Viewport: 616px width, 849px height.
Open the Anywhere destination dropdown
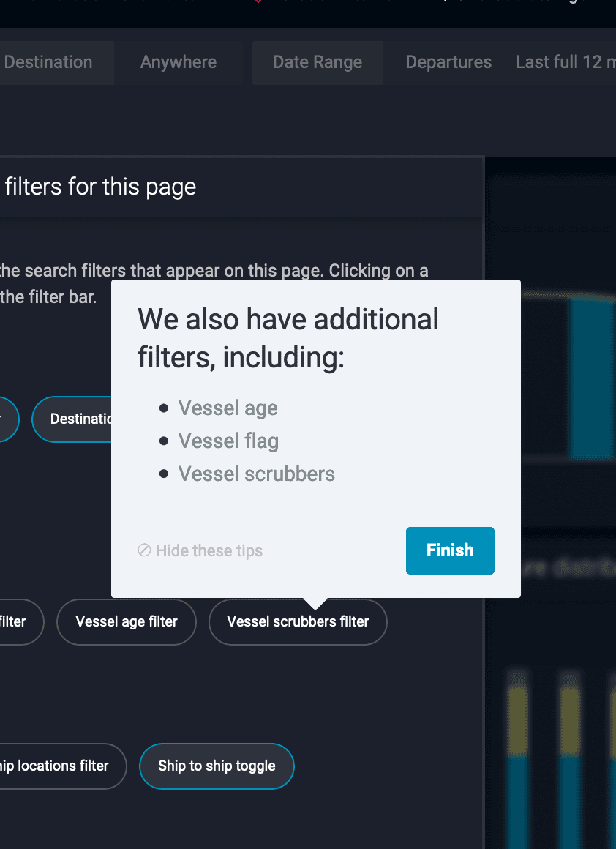tap(178, 62)
